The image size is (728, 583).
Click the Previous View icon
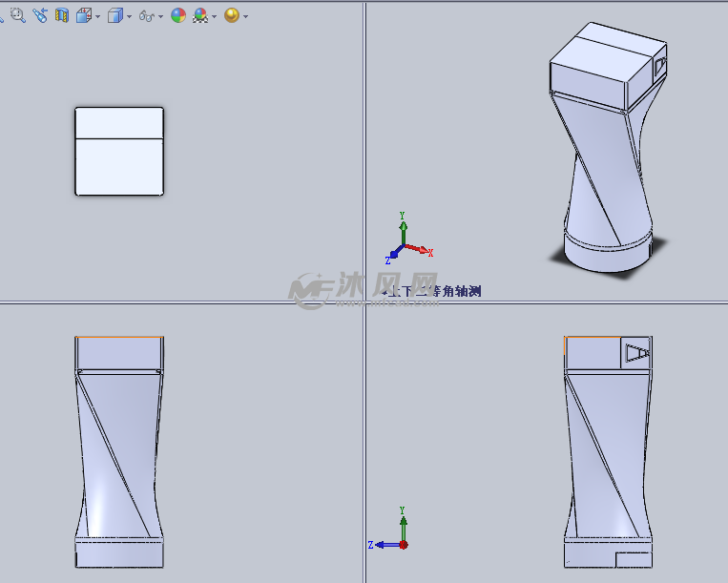pyautogui.click(x=39, y=15)
